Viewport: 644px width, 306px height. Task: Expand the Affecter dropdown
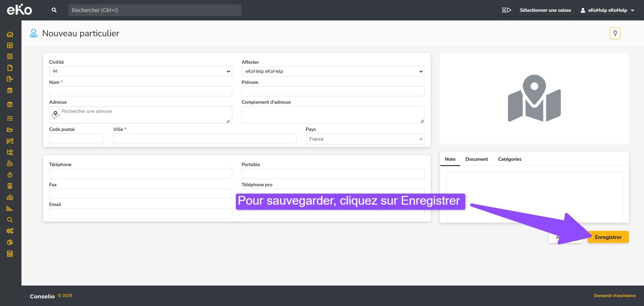coord(333,71)
